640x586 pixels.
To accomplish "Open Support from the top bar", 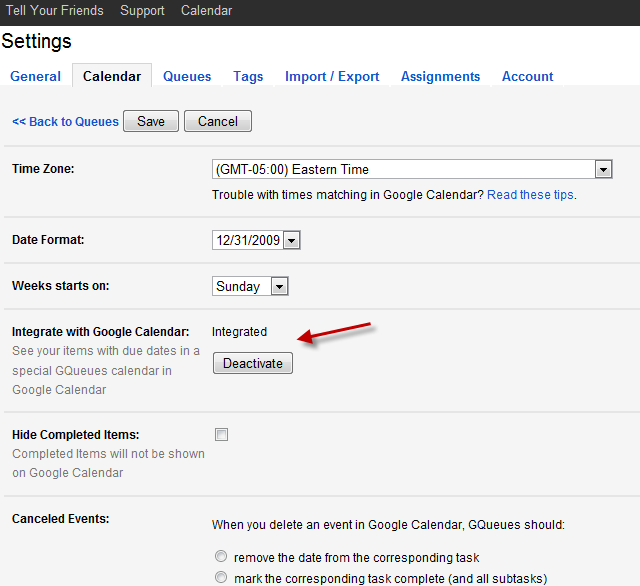I will point(142,11).
